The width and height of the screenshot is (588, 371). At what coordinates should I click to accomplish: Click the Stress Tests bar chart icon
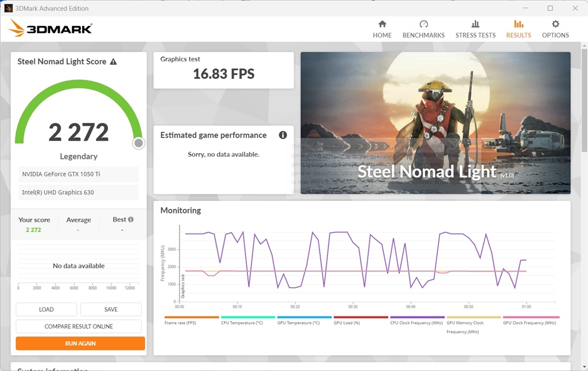[x=475, y=24]
